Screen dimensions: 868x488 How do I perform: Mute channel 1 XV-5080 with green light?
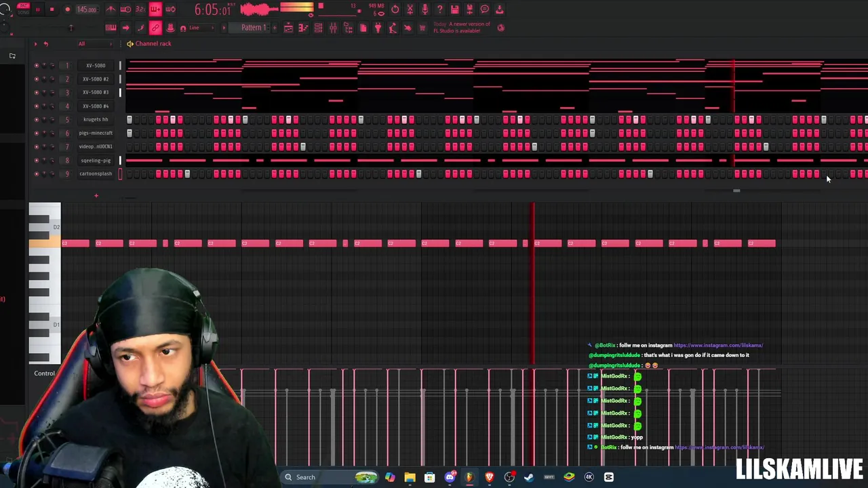tap(37, 66)
